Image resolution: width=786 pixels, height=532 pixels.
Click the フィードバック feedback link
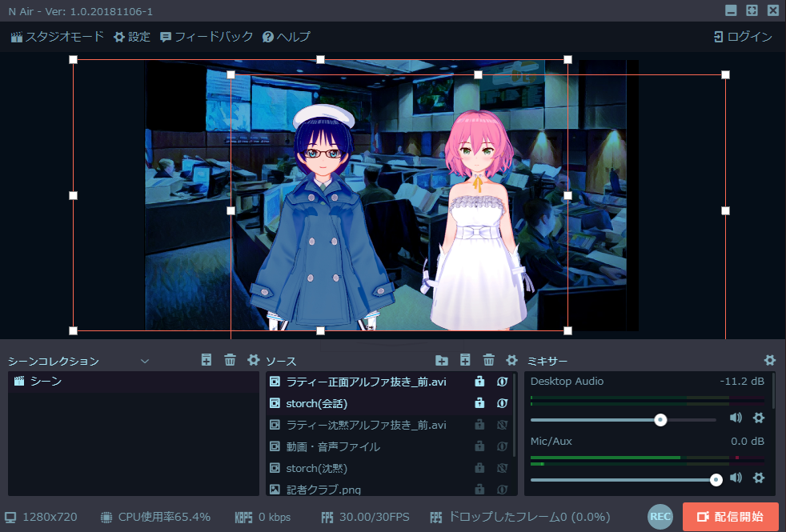click(207, 37)
